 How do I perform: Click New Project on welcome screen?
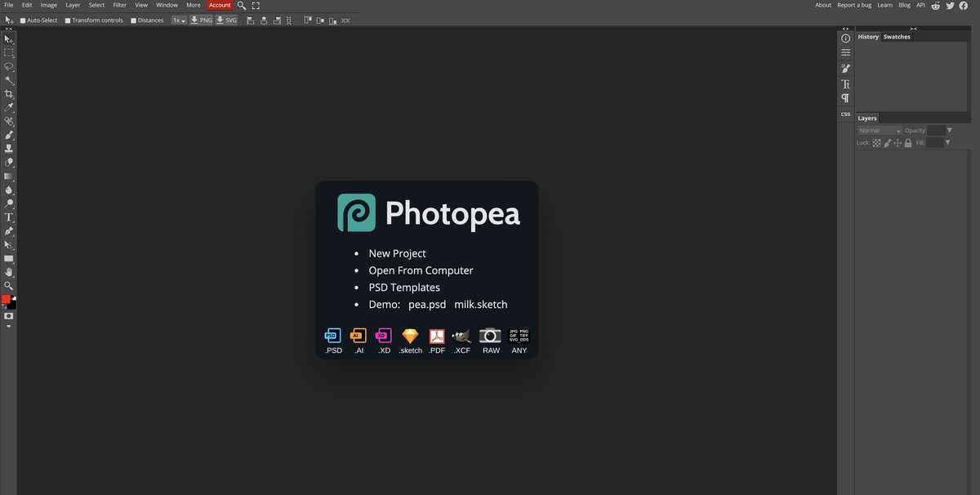pos(397,253)
